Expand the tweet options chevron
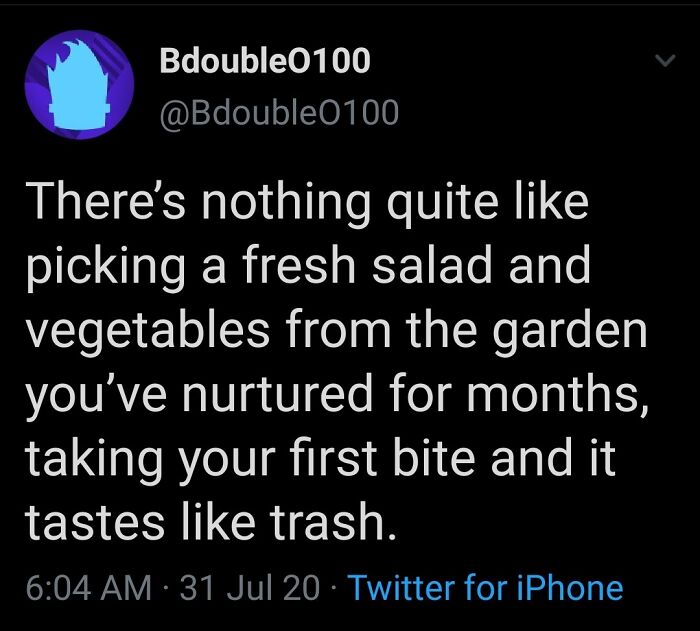 click(659, 62)
